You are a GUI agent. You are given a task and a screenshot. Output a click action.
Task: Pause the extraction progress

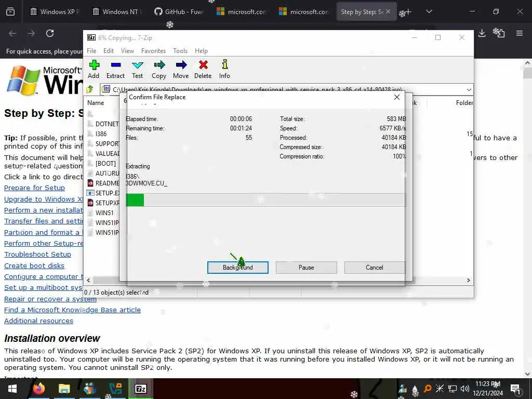(x=307, y=268)
